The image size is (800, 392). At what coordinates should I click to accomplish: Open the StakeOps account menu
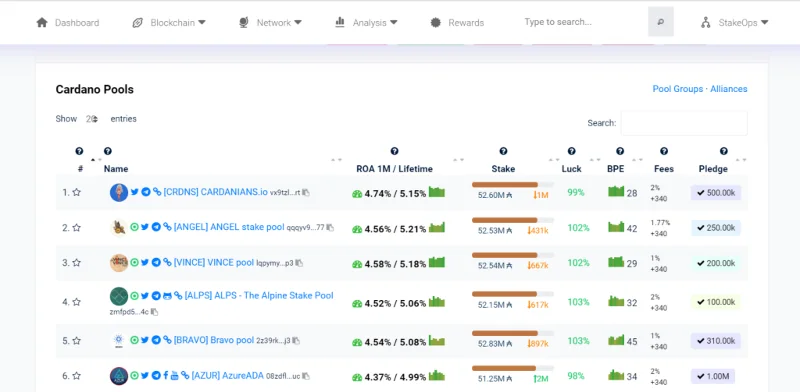pos(735,22)
